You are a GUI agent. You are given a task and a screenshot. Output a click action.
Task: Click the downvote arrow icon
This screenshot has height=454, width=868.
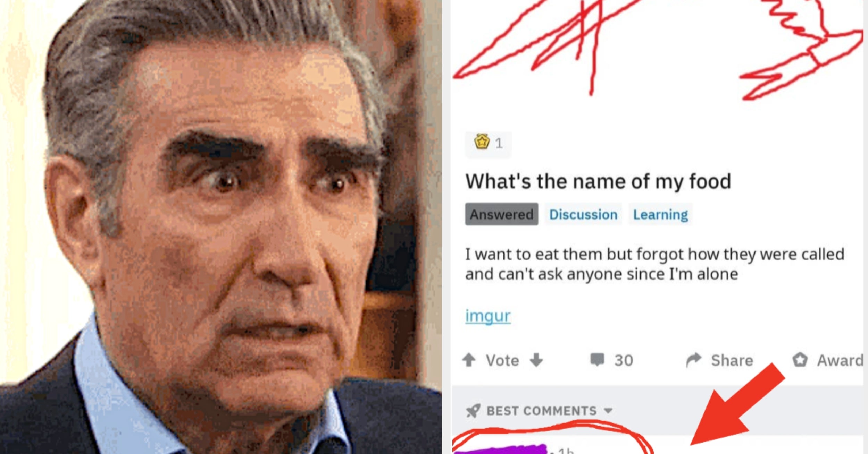click(536, 360)
